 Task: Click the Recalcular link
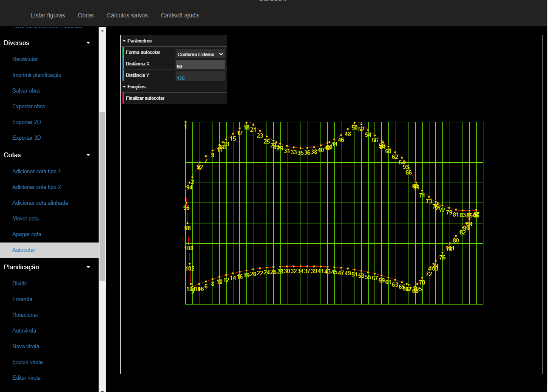click(x=25, y=59)
